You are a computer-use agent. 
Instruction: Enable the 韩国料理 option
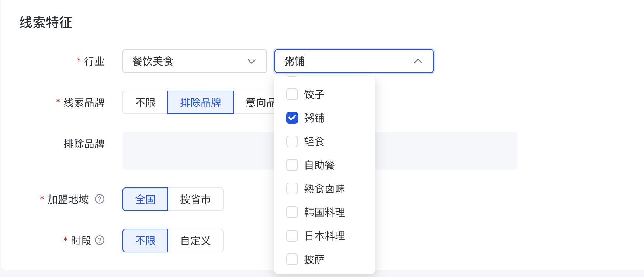[x=292, y=212]
